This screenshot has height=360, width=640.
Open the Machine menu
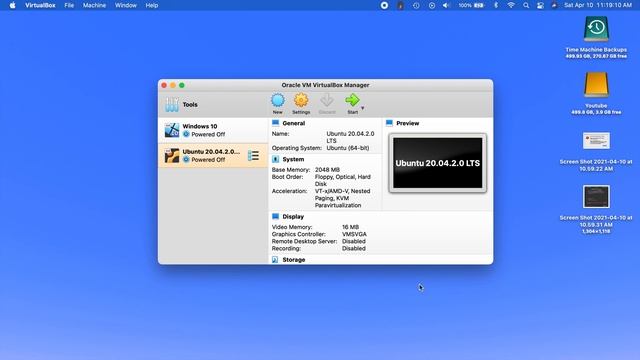pos(94,5)
